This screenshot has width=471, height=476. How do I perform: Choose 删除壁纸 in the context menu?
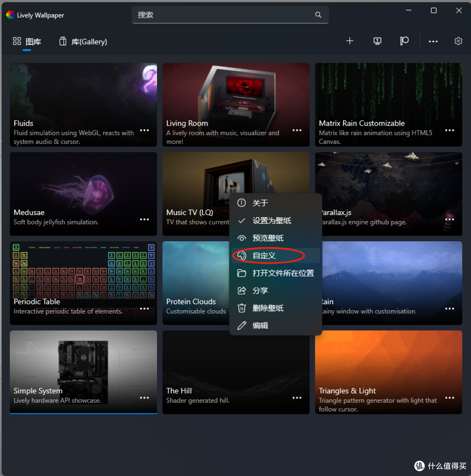(276, 308)
